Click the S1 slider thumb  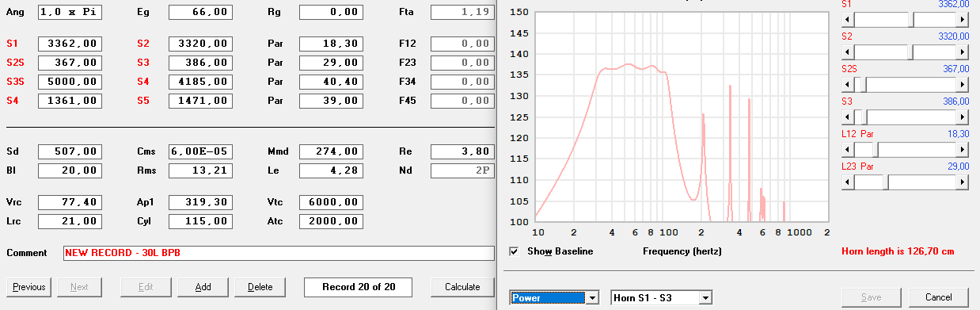point(910,19)
